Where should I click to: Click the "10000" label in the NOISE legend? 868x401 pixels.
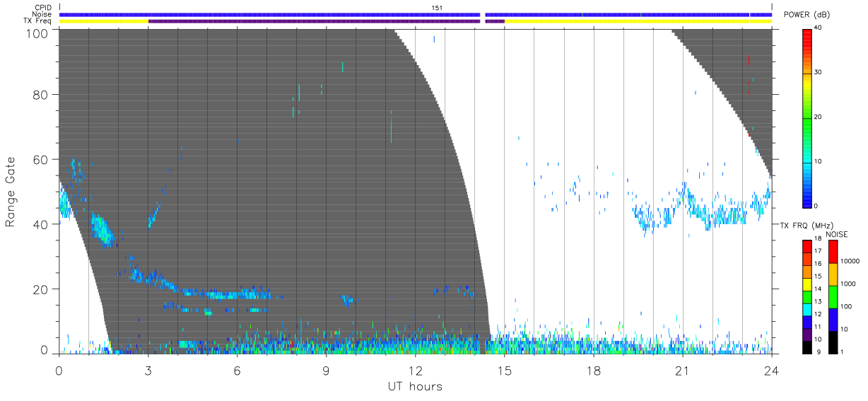849,261
